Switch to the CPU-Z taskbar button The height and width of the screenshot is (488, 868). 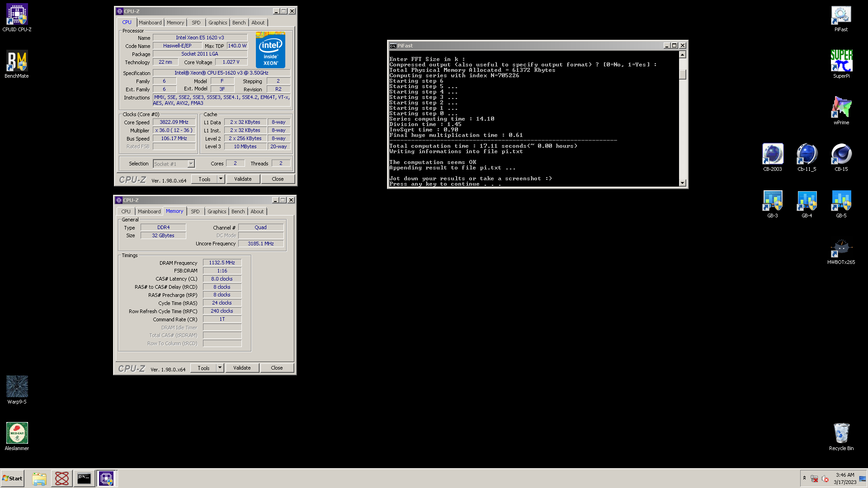(x=106, y=479)
